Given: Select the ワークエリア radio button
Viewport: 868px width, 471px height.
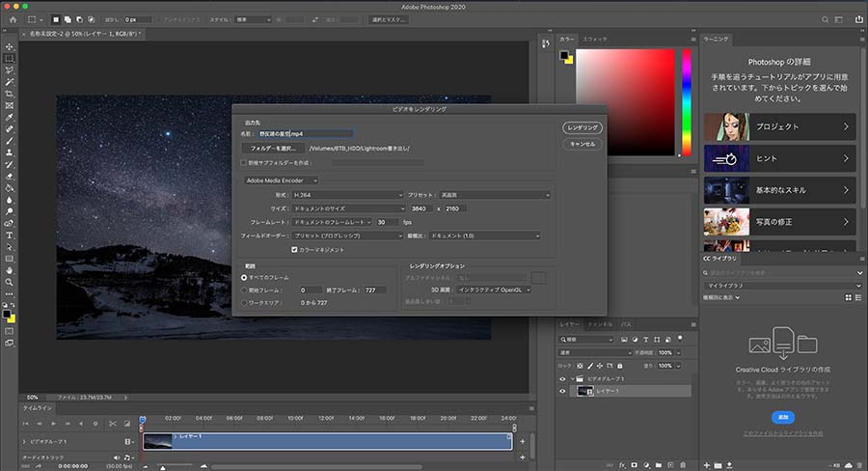Looking at the screenshot, I should point(244,302).
